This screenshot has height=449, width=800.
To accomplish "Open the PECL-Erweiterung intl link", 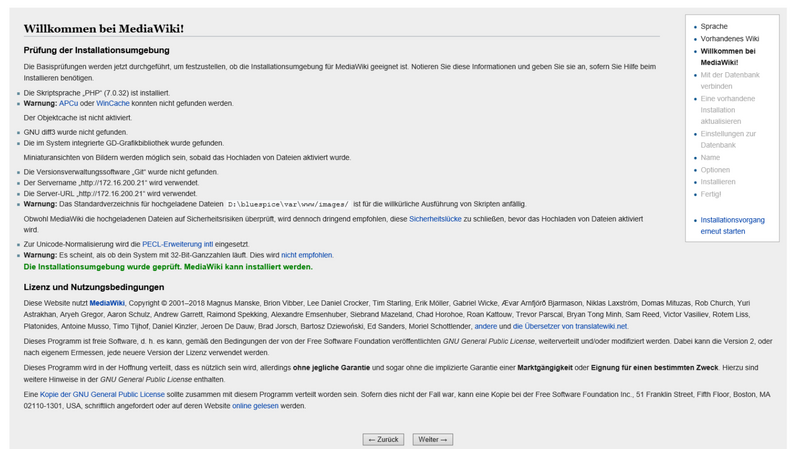I will pos(178,244).
